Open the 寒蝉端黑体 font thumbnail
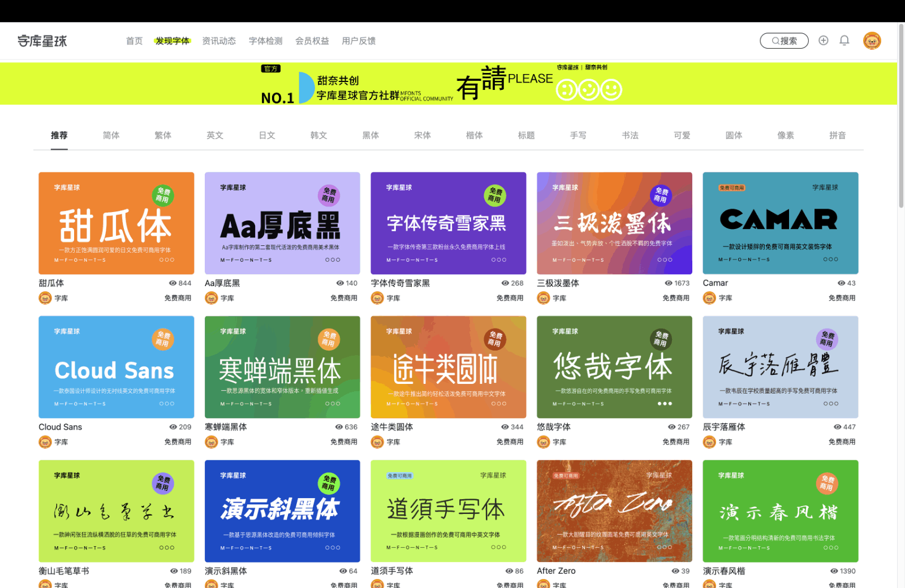This screenshot has height=588, width=905. click(282, 367)
